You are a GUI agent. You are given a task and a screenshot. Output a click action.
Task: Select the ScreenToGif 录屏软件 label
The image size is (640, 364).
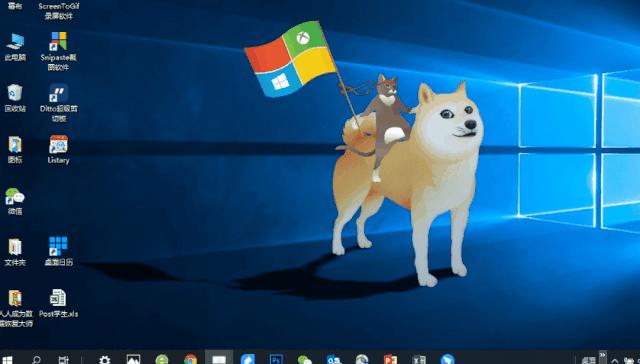[59, 11]
